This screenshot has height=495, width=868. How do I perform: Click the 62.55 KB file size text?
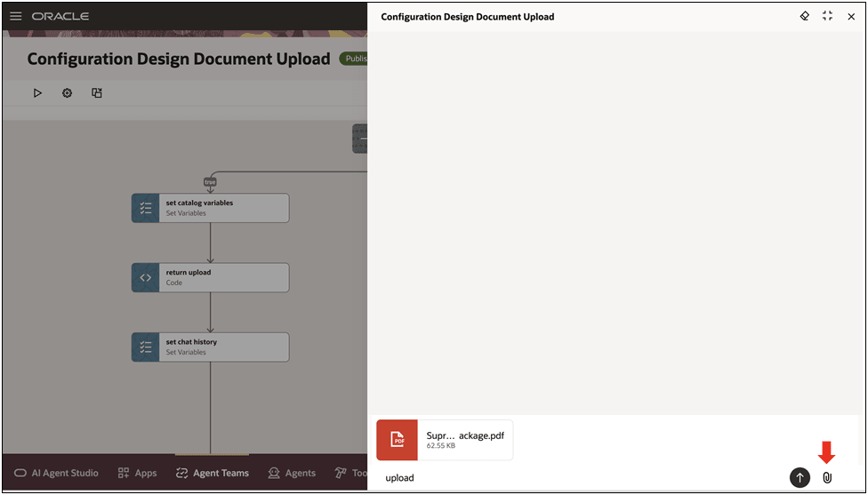point(441,445)
